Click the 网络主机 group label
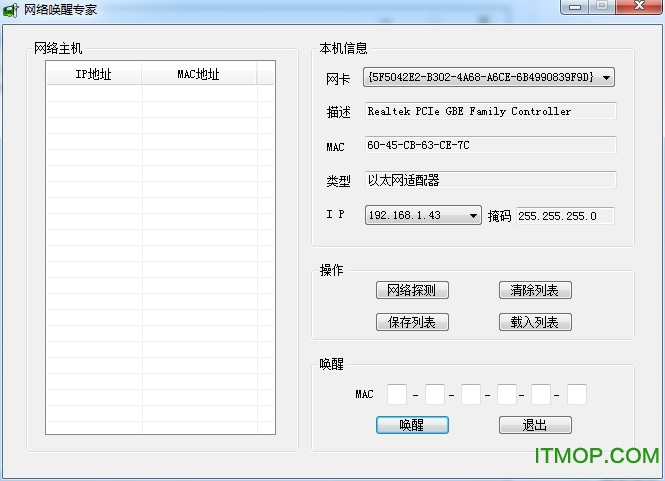Screen dimensions: 665x481 point(58,48)
